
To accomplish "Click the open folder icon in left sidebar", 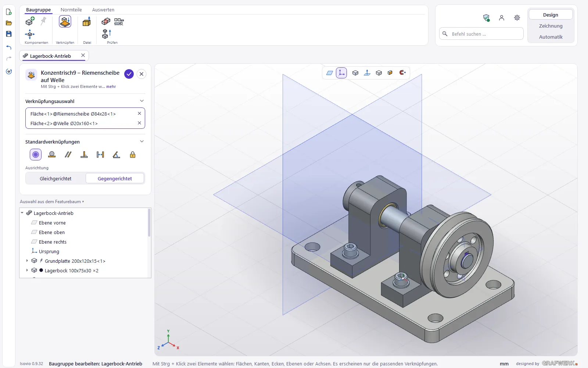I will click(9, 23).
